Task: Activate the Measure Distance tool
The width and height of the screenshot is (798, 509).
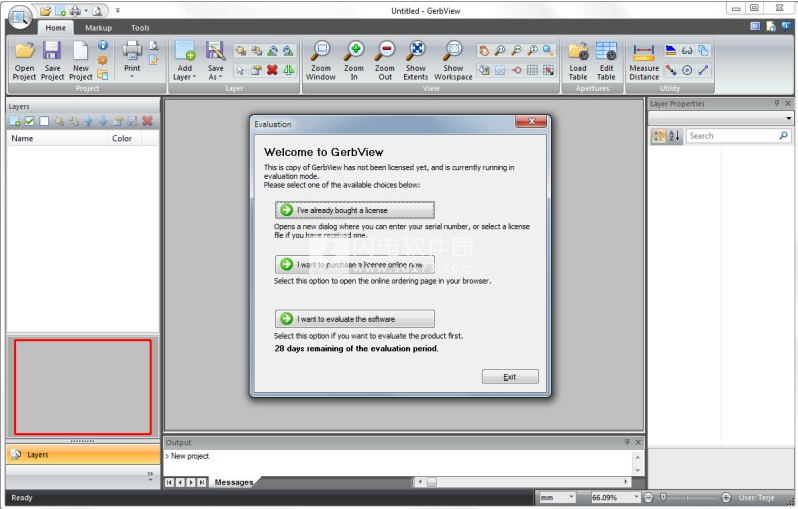Action: pyautogui.click(x=644, y=61)
